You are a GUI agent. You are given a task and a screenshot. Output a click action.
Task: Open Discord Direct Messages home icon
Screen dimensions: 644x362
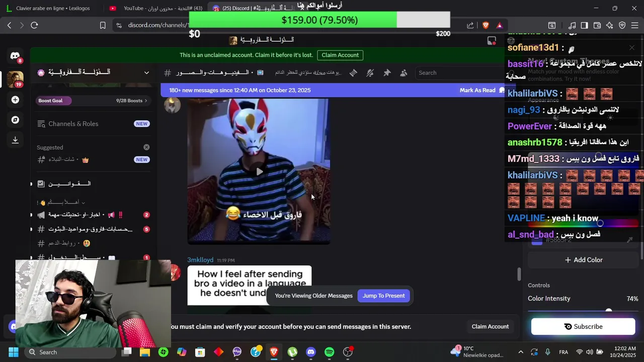[15, 56]
